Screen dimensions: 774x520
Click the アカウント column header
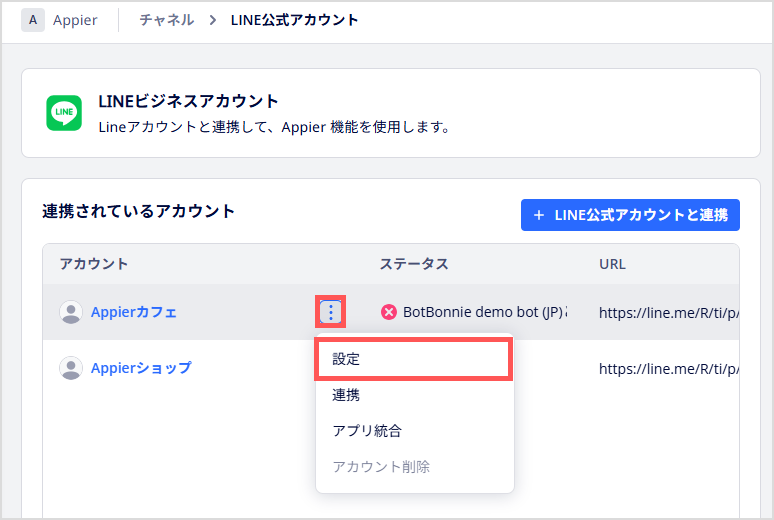94,264
